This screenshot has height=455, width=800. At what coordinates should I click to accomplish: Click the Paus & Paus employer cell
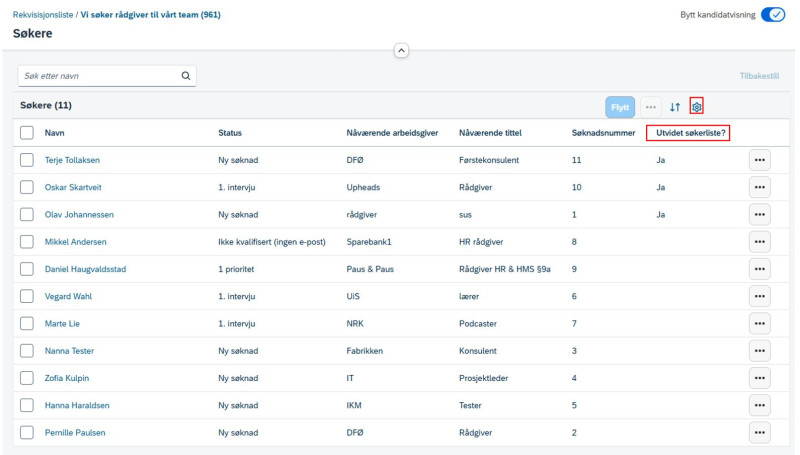pos(370,269)
